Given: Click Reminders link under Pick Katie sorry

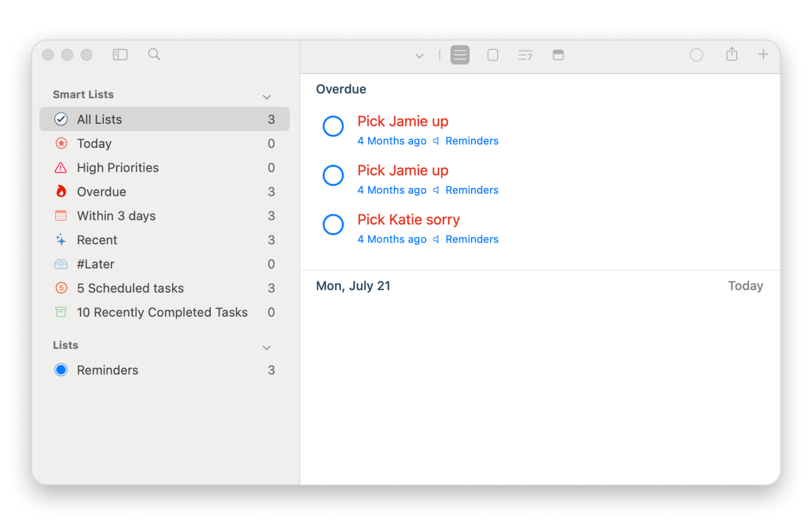Looking at the screenshot, I should (x=472, y=239).
